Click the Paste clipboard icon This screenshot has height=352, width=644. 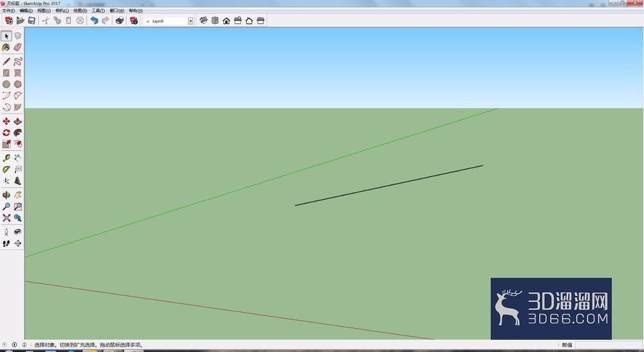(69, 21)
